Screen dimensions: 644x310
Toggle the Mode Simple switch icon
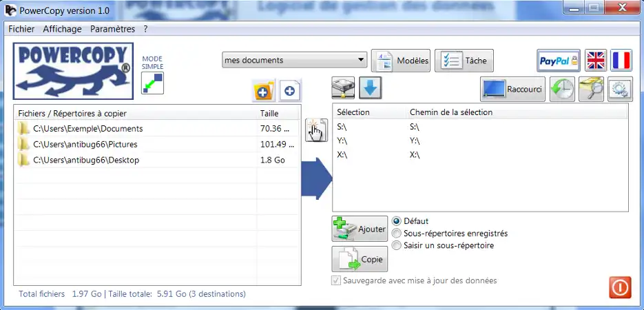point(152,83)
